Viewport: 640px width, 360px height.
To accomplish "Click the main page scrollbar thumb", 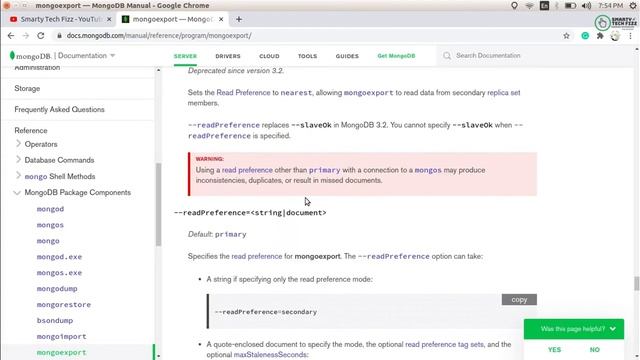I will point(636,283).
